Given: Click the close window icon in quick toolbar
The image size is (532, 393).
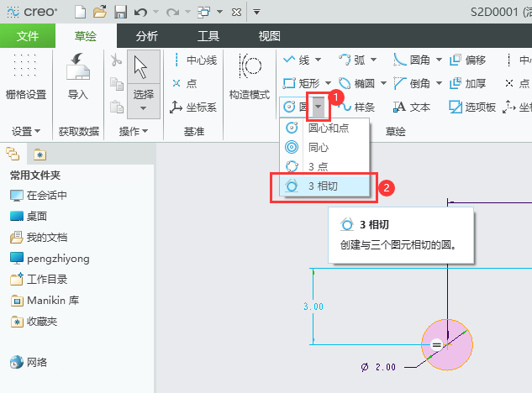Looking at the screenshot, I should click(x=236, y=13).
